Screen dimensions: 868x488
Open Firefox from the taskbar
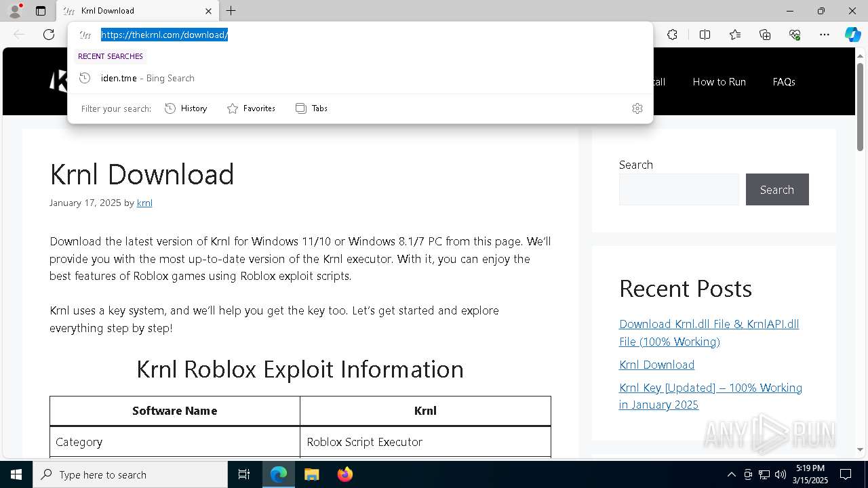[x=344, y=474]
